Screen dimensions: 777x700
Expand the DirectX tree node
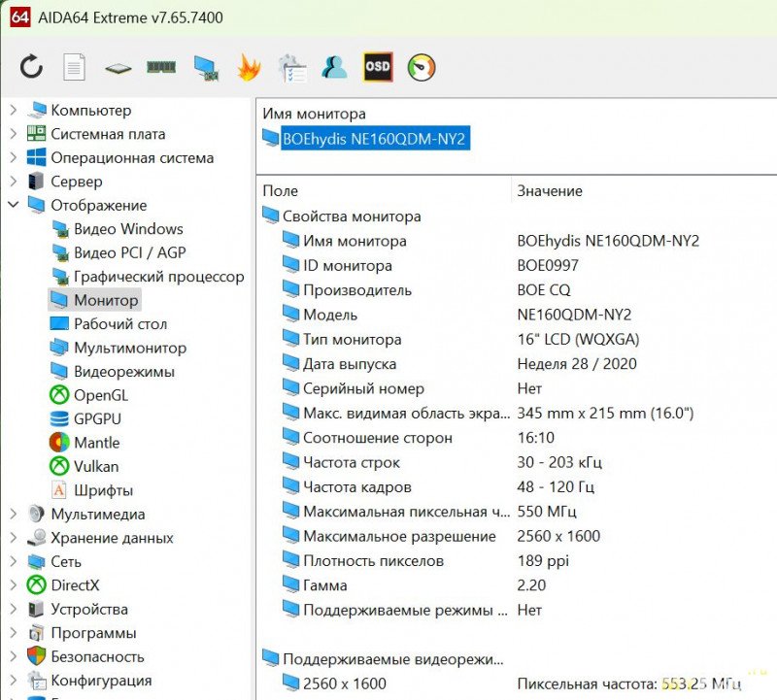[x=14, y=585]
